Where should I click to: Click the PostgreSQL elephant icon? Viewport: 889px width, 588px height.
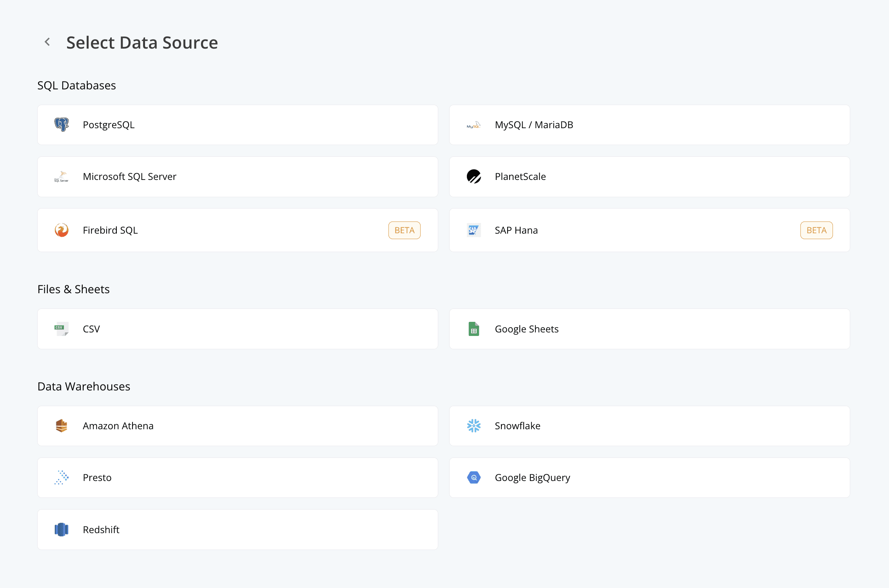click(x=62, y=125)
